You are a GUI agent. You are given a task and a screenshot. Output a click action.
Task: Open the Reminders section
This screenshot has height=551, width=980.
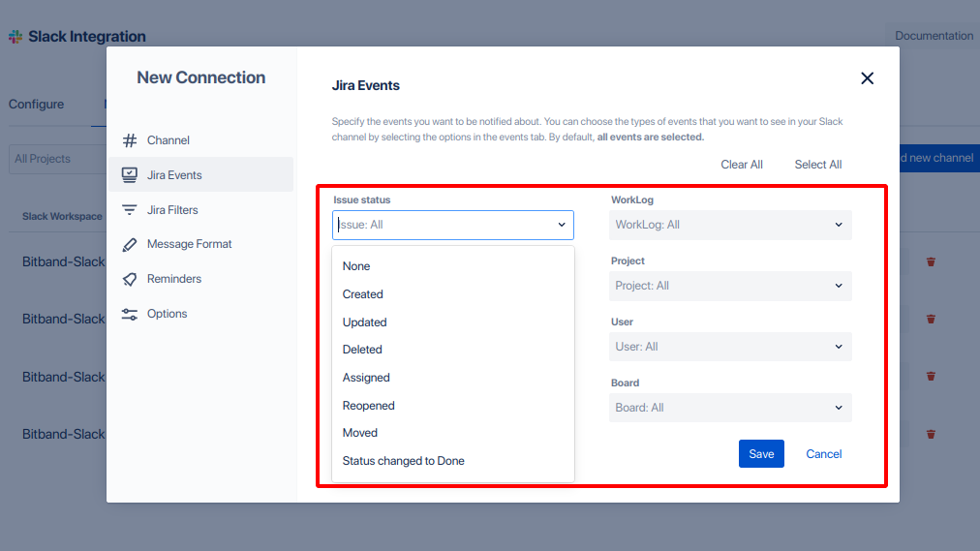click(x=200, y=279)
